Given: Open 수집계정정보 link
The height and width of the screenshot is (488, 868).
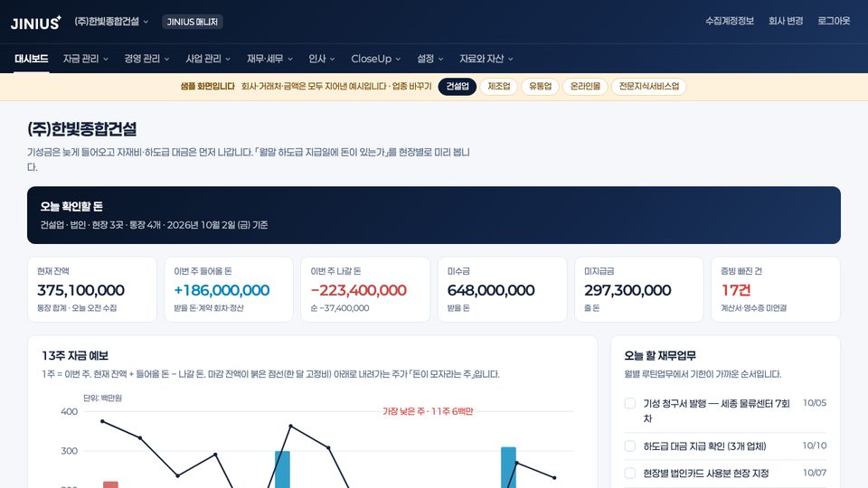Looking at the screenshot, I should point(729,21).
